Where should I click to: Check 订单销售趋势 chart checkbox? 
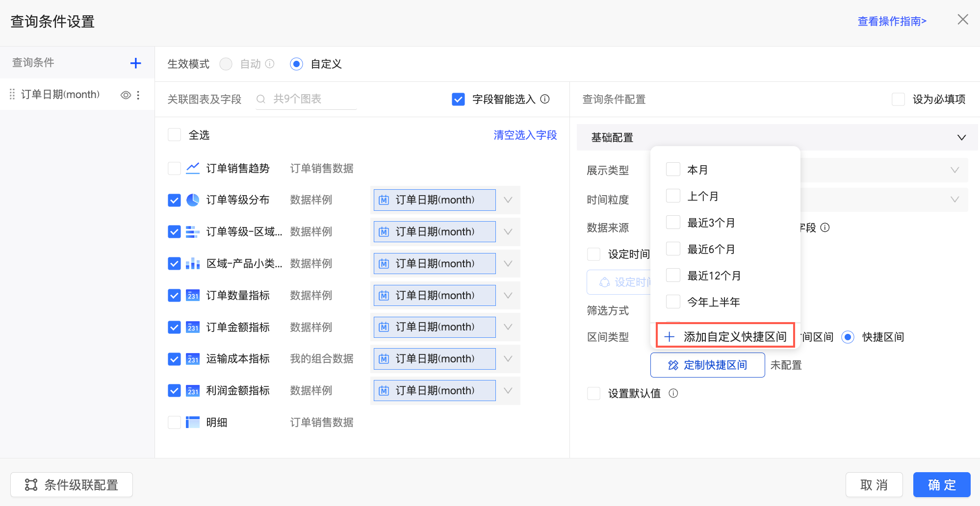(x=174, y=169)
